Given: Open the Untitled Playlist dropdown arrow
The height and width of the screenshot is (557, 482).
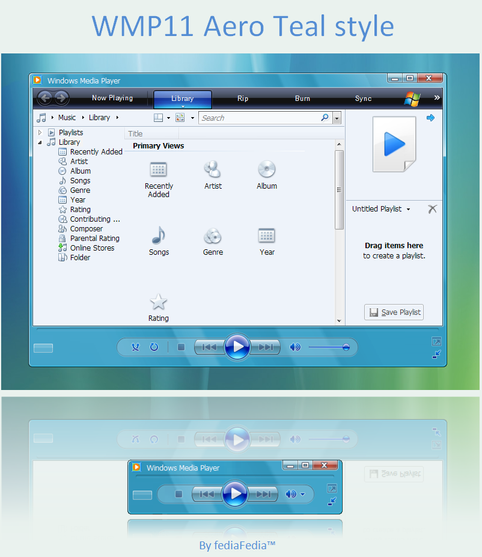Looking at the screenshot, I should pos(408,209).
